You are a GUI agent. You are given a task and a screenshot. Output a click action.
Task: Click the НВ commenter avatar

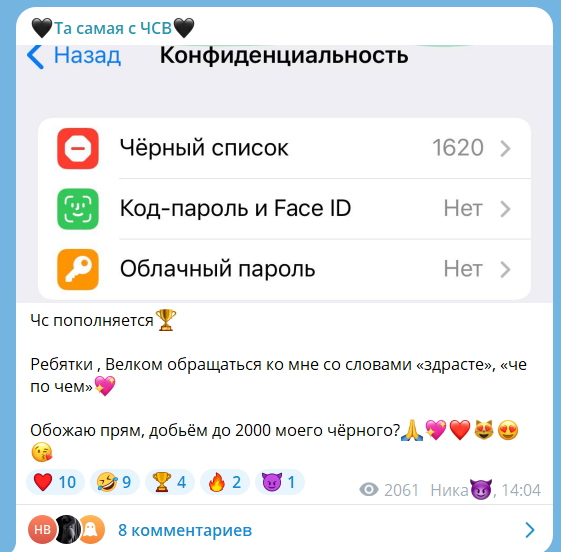tap(42, 529)
